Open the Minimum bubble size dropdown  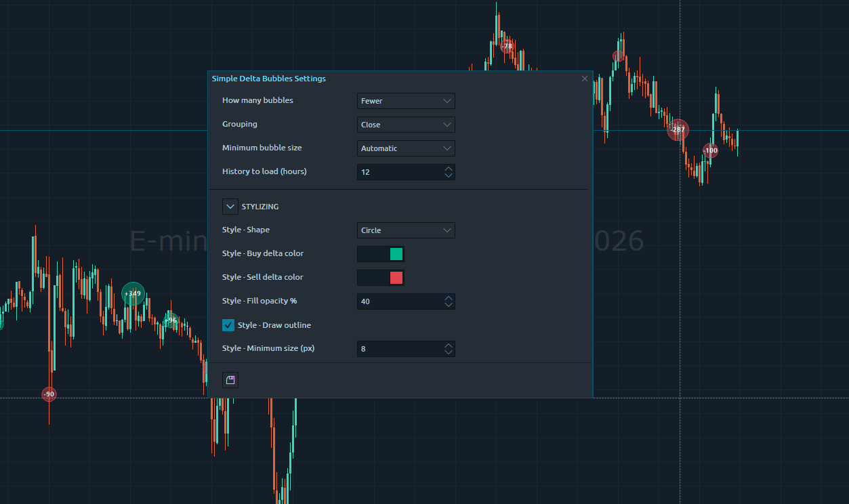click(406, 148)
